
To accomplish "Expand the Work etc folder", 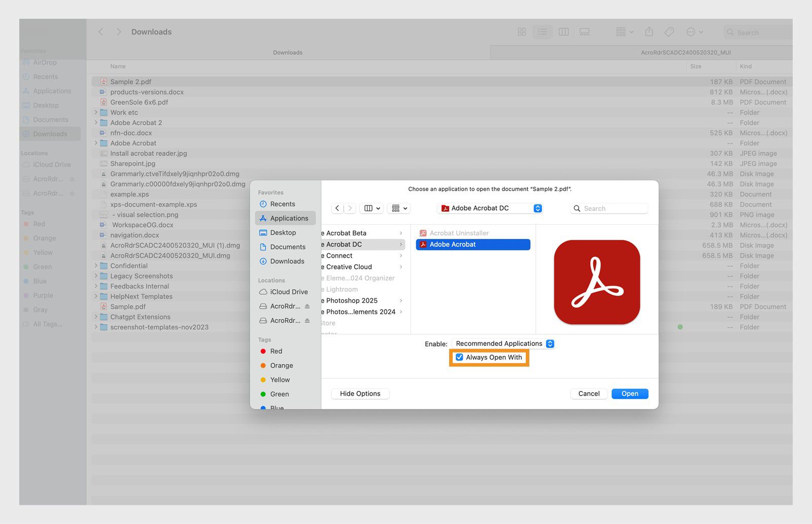I will click(96, 112).
